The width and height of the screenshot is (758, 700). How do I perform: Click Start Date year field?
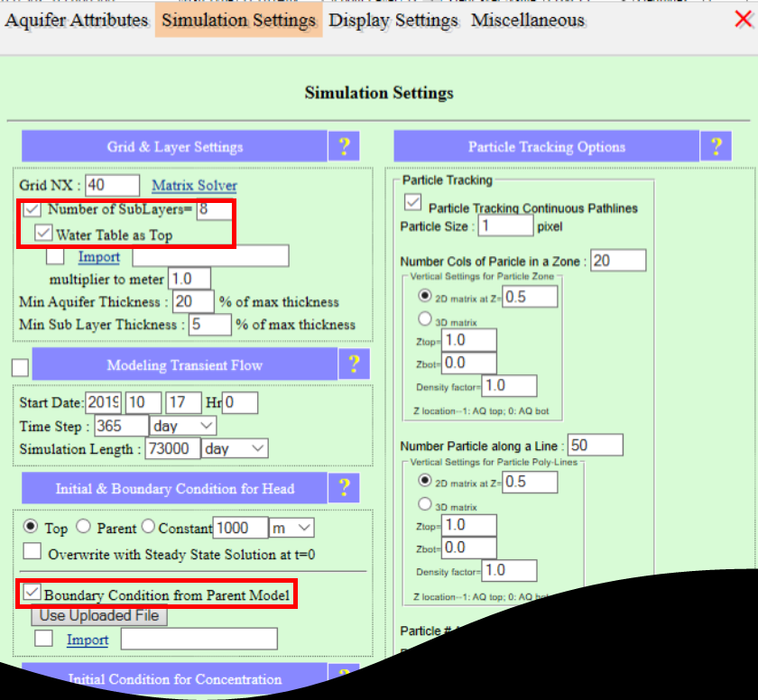tap(104, 402)
